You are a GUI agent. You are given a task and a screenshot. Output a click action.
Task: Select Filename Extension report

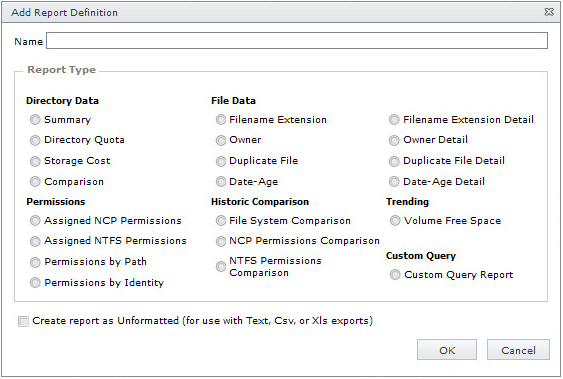220,120
